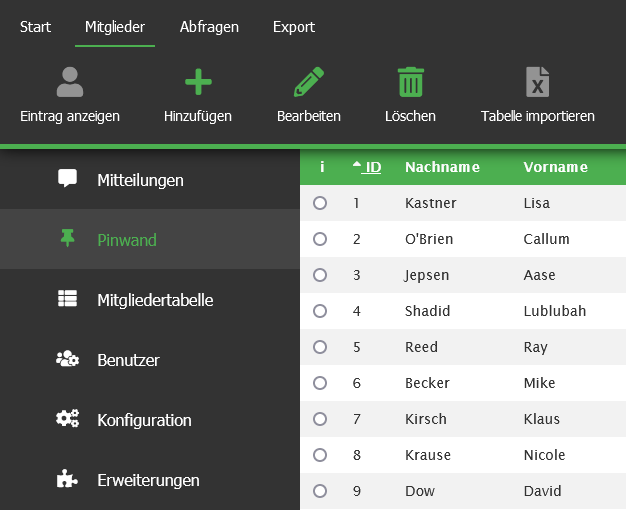This screenshot has height=510, width=626.
Task: Select the radio button for Kastner
Action: coord(320,203)
